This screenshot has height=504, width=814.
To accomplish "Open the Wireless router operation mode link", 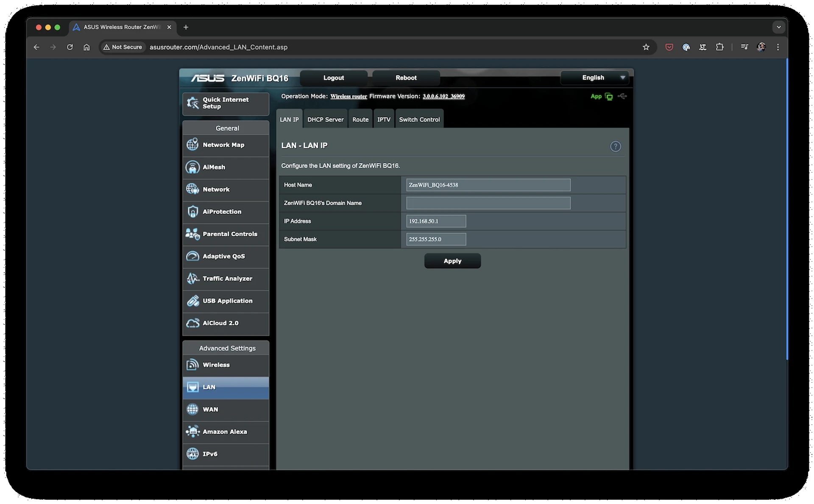I will 348,96.
